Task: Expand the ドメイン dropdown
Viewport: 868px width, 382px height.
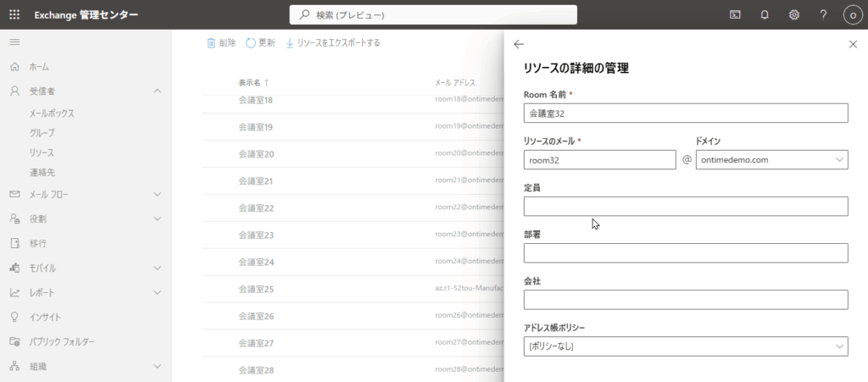Action: click(x=771, y=160)
